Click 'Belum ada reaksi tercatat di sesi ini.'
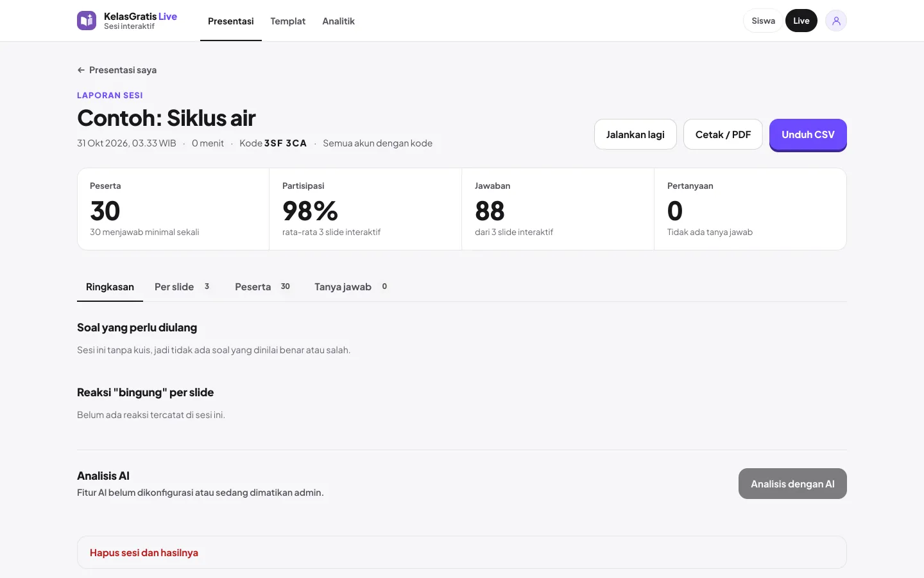 [151, 415]
